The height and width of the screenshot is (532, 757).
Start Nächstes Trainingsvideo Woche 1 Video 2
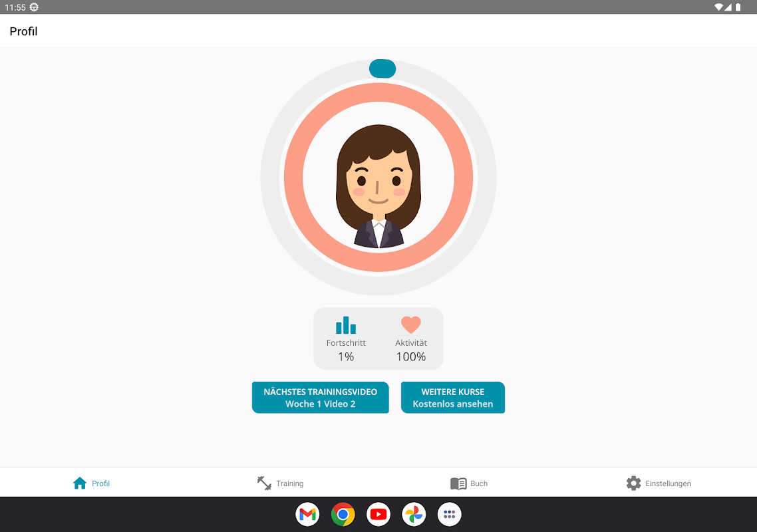(x=320, y=398)
